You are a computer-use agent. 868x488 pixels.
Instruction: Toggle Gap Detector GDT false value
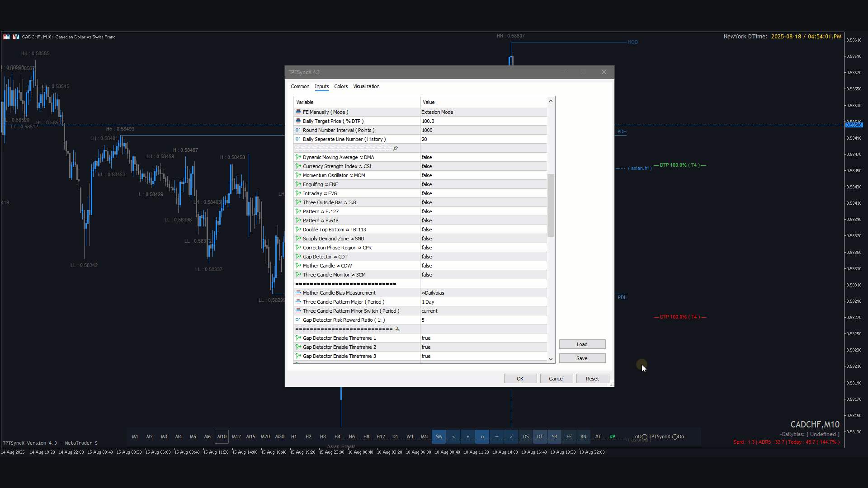point(483,257)
